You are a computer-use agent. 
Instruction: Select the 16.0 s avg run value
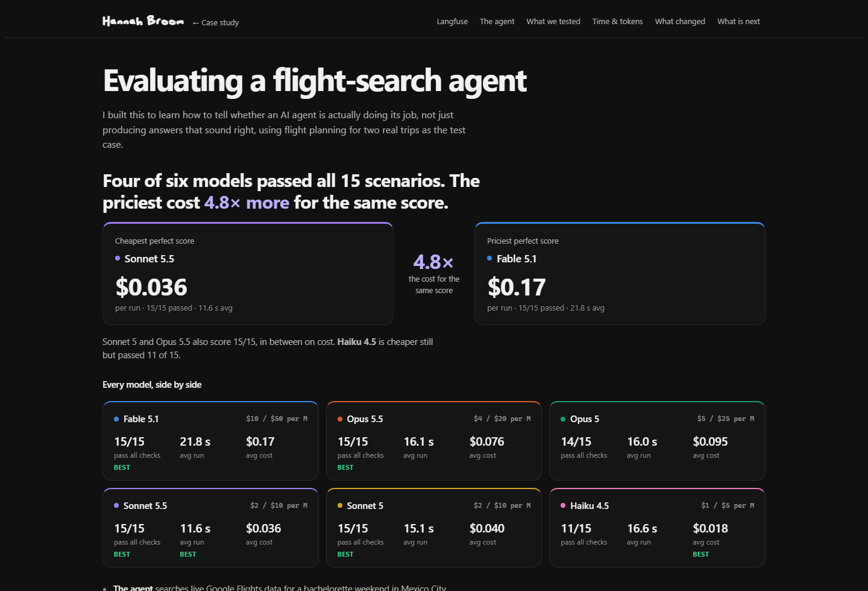pos(642,442)
